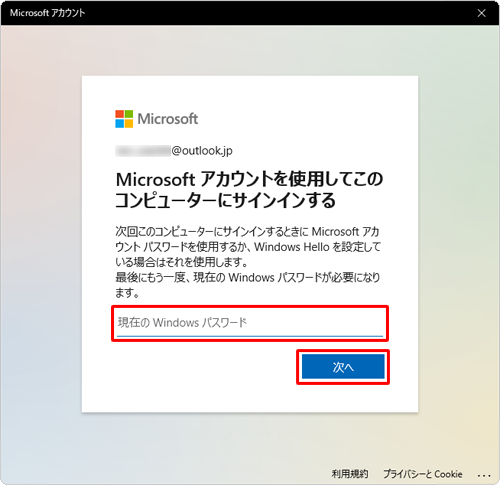
Task: Close the Microsoft アカウント window
Action: [481, 13]
